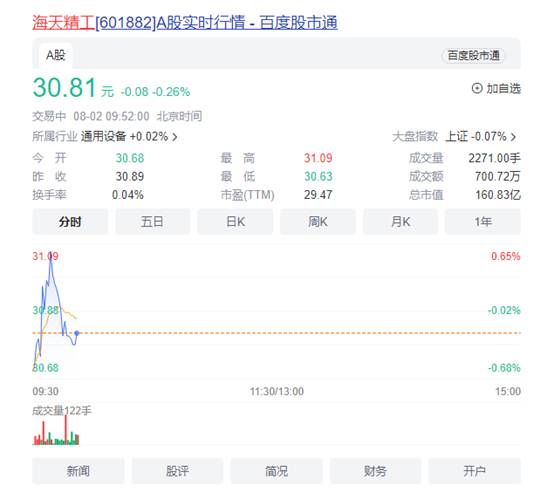Open the 海天精工 A股实时行情 title link
This screenshot has height=492, width=554.
(184, 23)
